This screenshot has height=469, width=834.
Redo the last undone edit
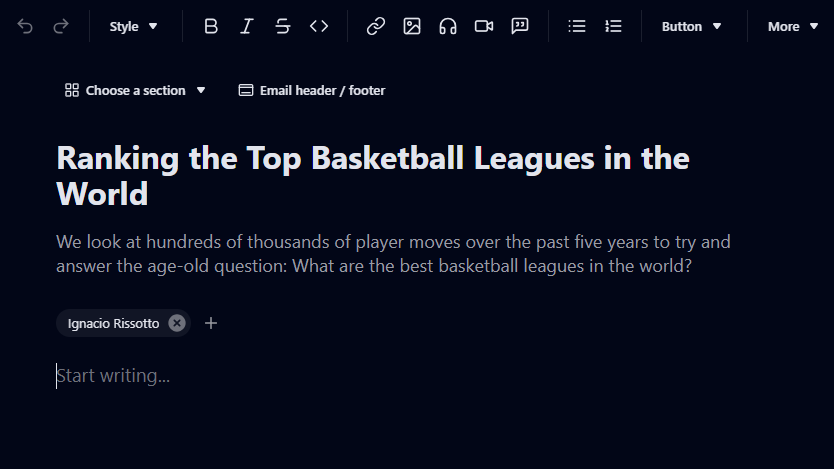point(61,26)
